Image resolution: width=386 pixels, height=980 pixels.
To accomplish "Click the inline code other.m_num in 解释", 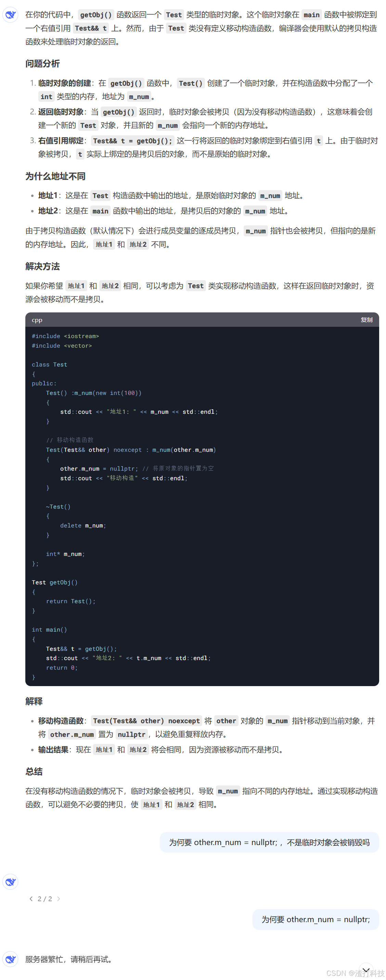I will point(72,734).
